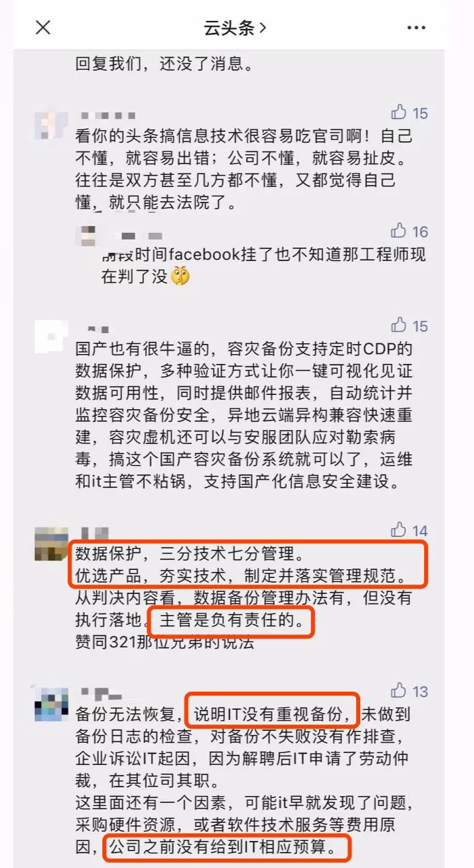Screen dimensions: 474x868
Task: Select the highlighted text 公司之前没有给到IT相应预算
Action: coord(227,847)
